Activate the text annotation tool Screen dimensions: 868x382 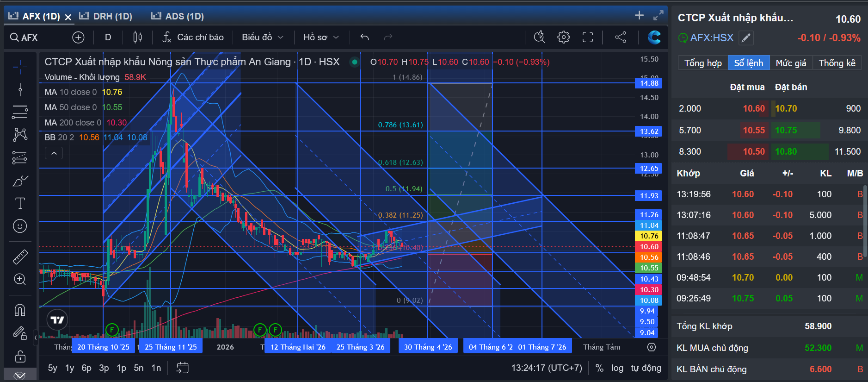coord(20,203)
